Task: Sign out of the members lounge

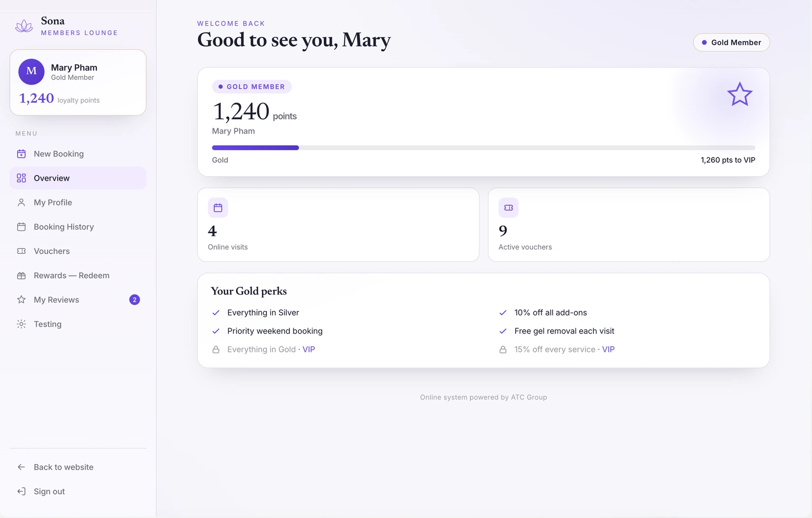Action: [78, 492]
